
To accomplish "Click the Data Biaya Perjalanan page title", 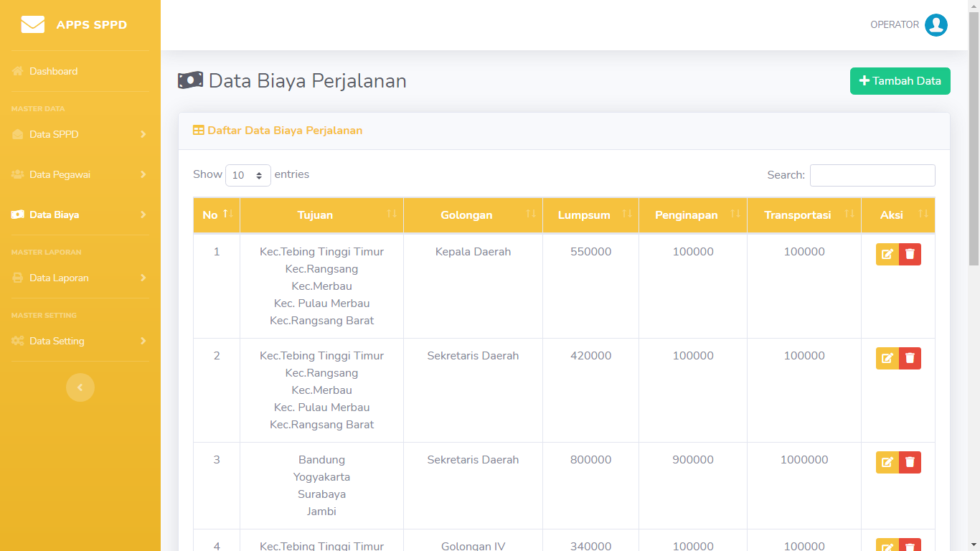I will pos(308,80).
